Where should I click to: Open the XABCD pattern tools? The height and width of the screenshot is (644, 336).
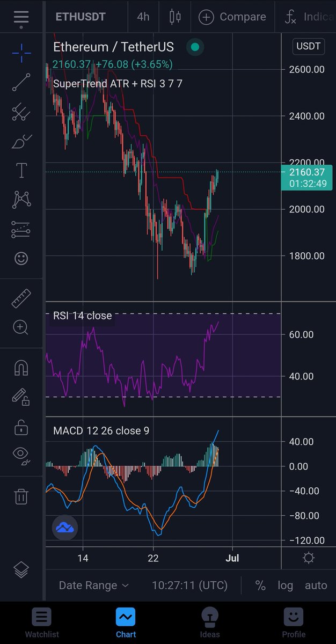coord(21,200)
